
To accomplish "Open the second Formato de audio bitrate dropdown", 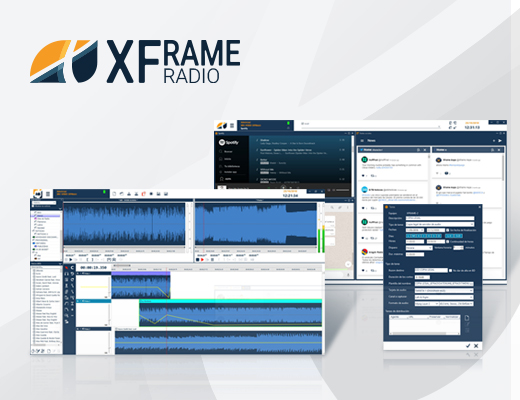I will coord(457,304).
